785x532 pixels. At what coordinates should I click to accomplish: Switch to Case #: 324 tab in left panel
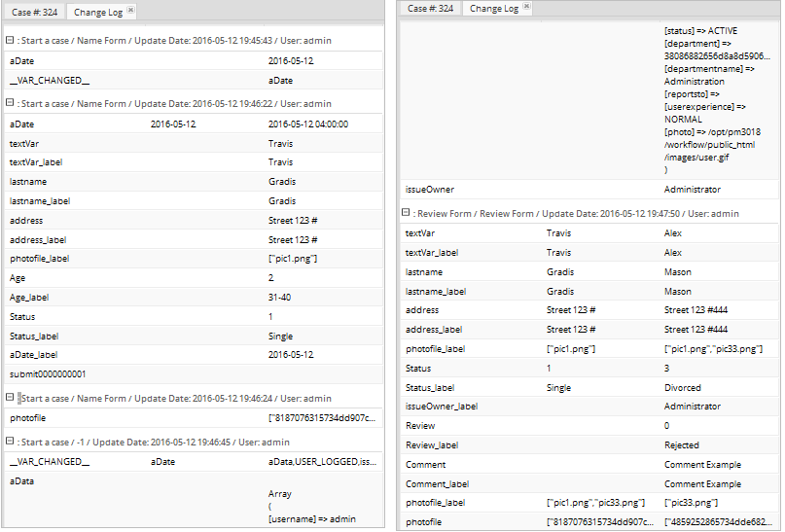pyautogui.click(x=36, y=11)
